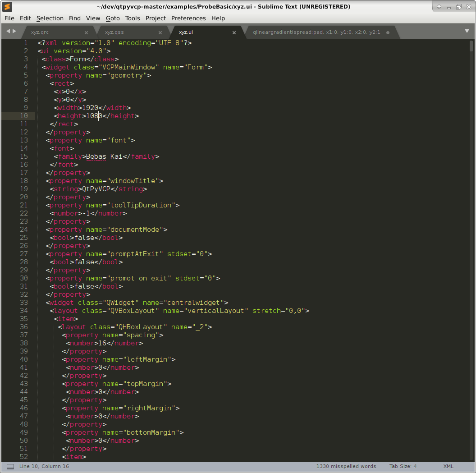The image size is (476, 473).
Task: Click the keep-on-top arrow window button
Action: (439, 7)
